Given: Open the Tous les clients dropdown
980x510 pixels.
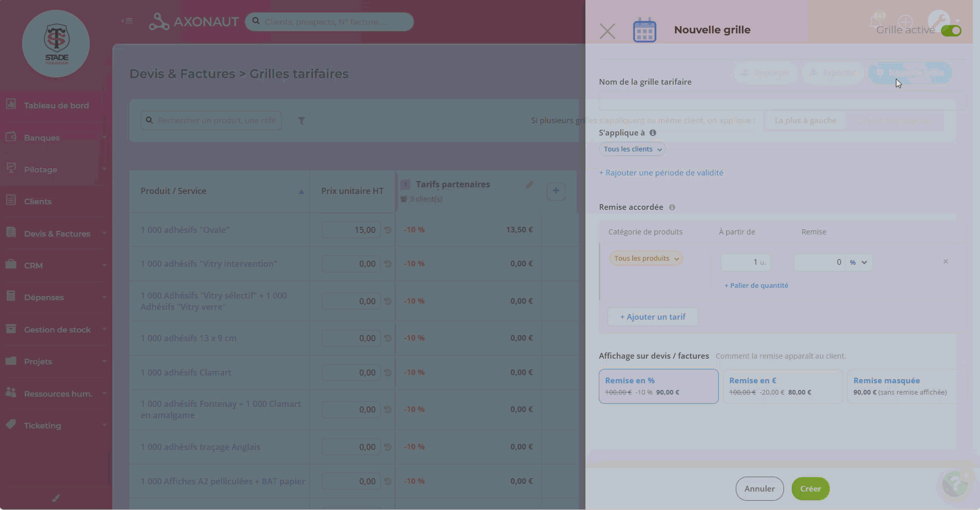Looking at the screenshot, I should 632,149.
